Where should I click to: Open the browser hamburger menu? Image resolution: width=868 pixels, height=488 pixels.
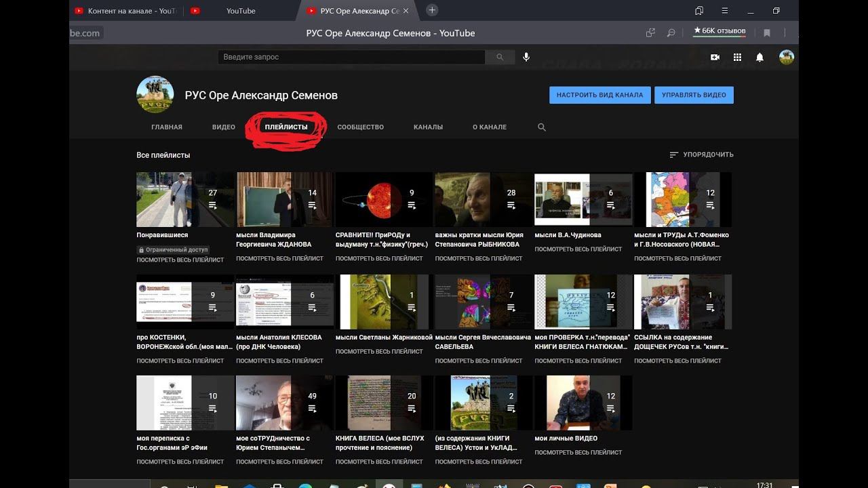click(x=725, y=10)
